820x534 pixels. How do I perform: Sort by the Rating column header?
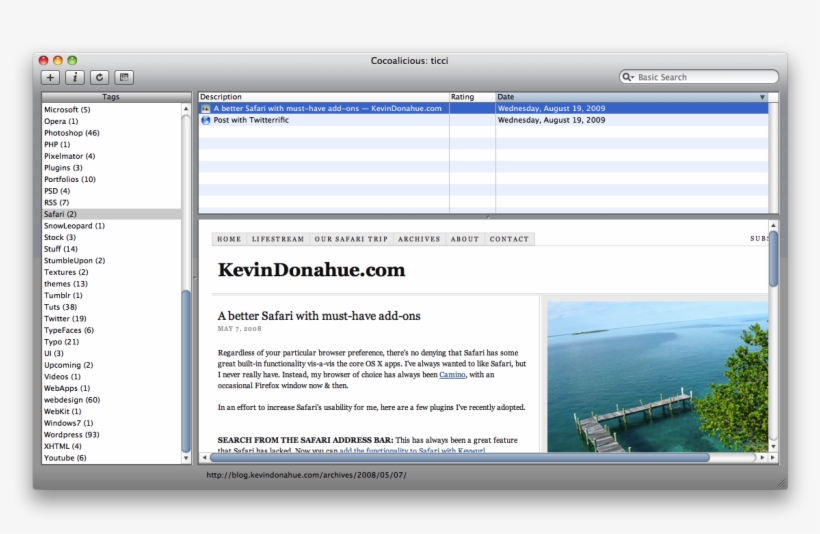pos(472,97)
